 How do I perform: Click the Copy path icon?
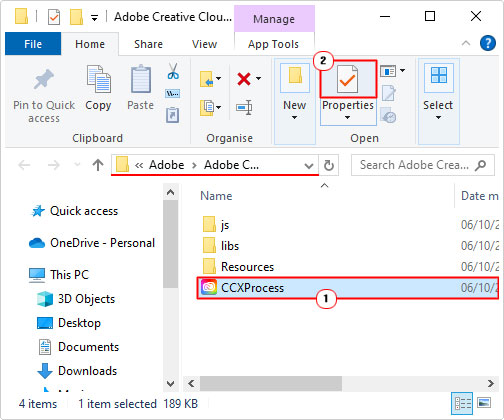click(x=173, y=94)
